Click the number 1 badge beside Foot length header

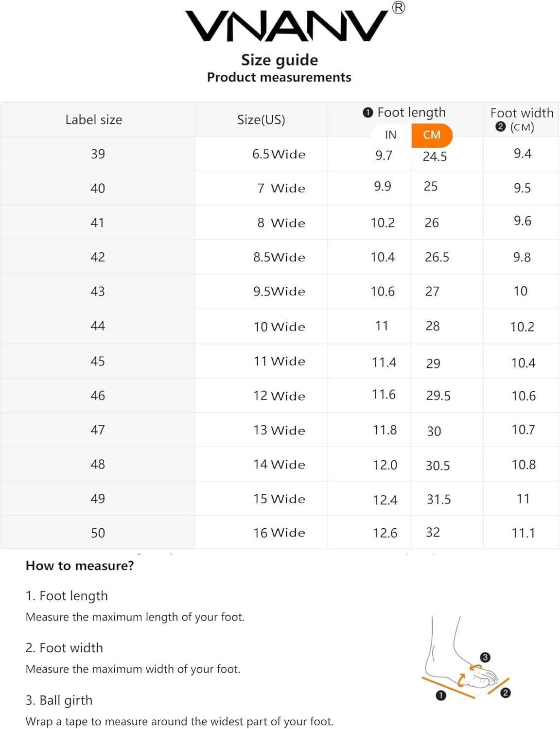click(x=368, y=113)
